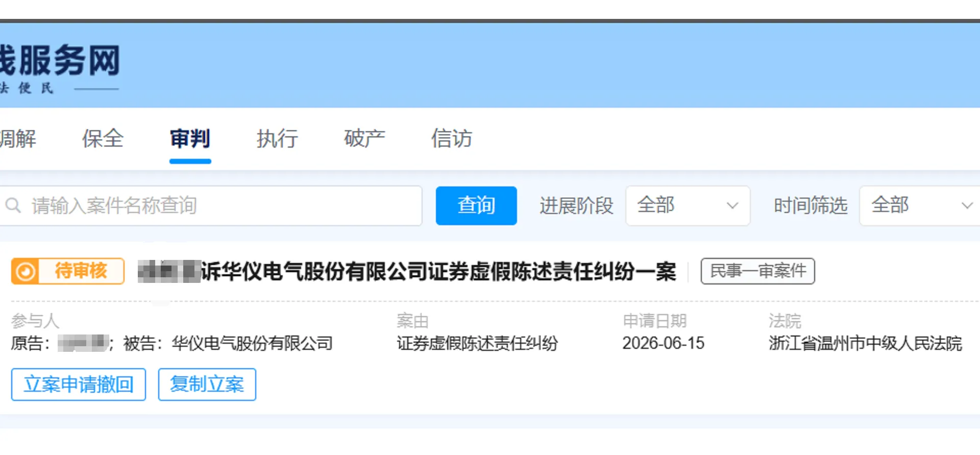Click the 复制立案 button

(x=207, y=385)
